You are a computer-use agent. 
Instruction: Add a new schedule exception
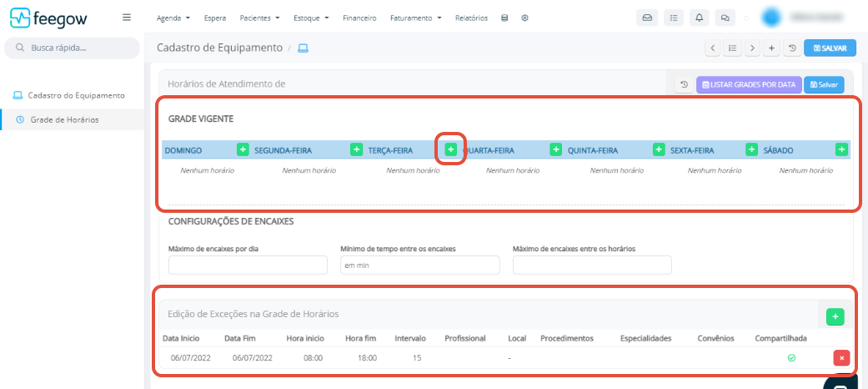pyautogui.click(x=835, y=317)
